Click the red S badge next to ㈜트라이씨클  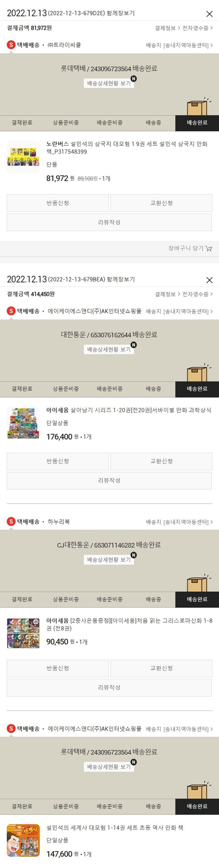point(11,45)
